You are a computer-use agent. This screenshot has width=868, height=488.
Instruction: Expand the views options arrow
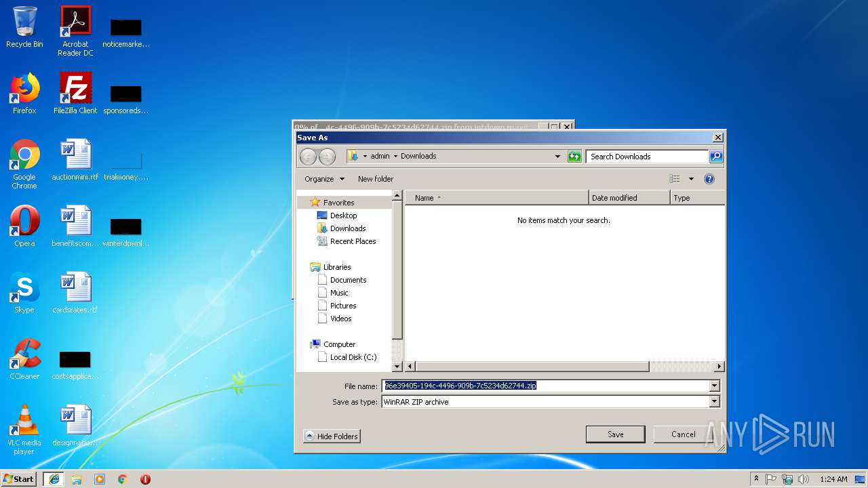coord(691,179)
